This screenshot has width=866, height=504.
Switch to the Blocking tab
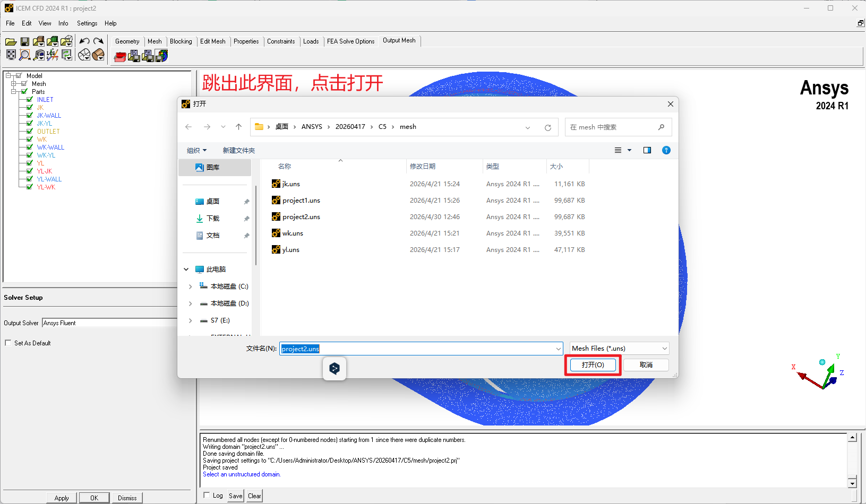[x=181, y=41]
